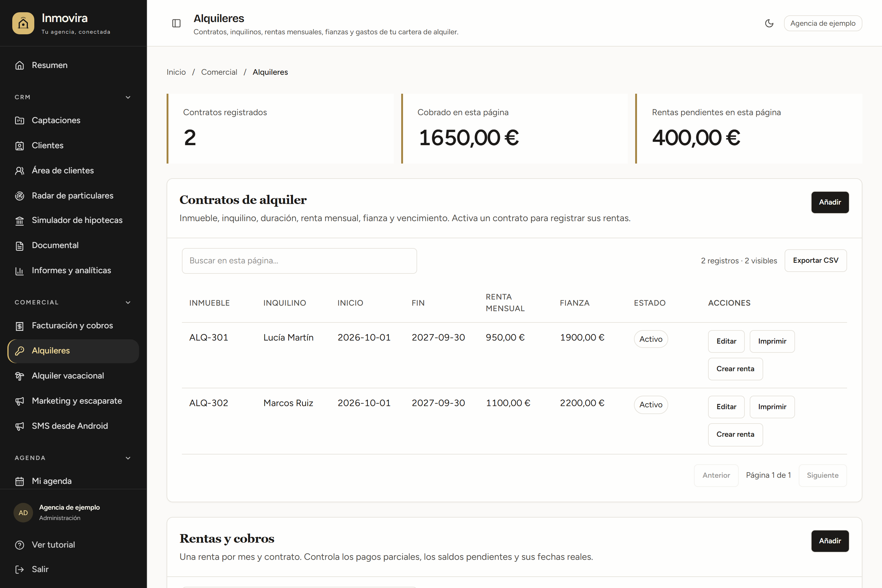Open Alquiler vacacional page
The height and width of the screenshot is (588, 882).
click(x=73, y=376)
